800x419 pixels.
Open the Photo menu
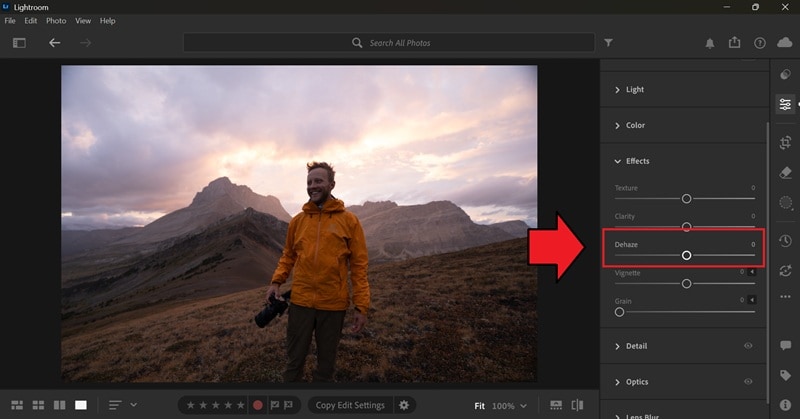(x=56, y=21)
